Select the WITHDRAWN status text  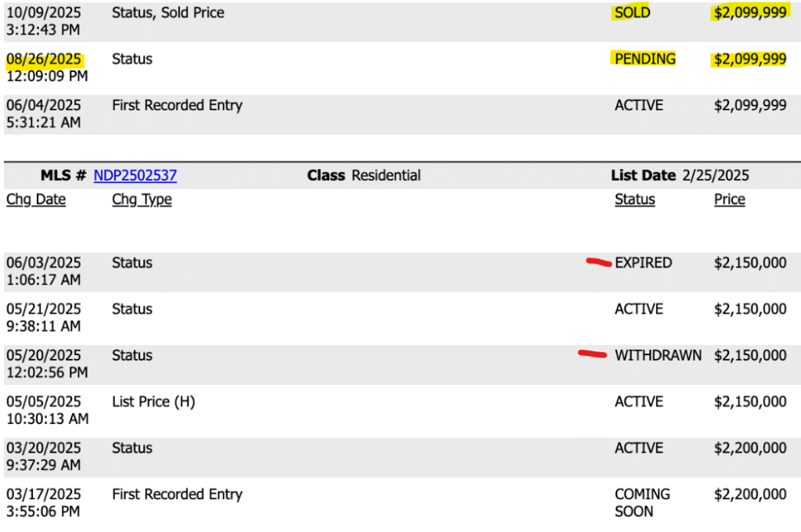(658, 355)
